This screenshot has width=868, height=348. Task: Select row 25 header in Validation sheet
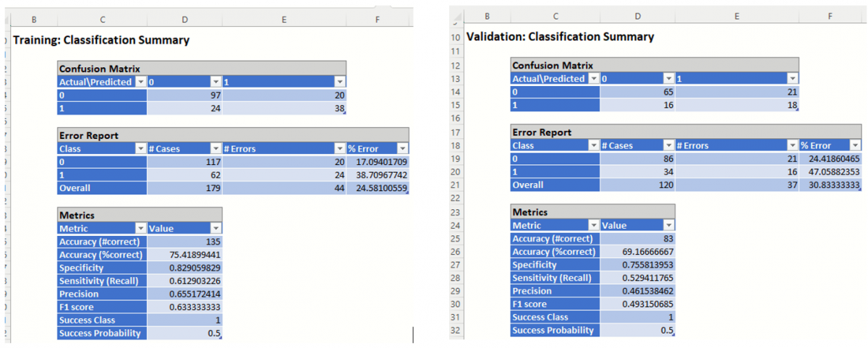455,239
